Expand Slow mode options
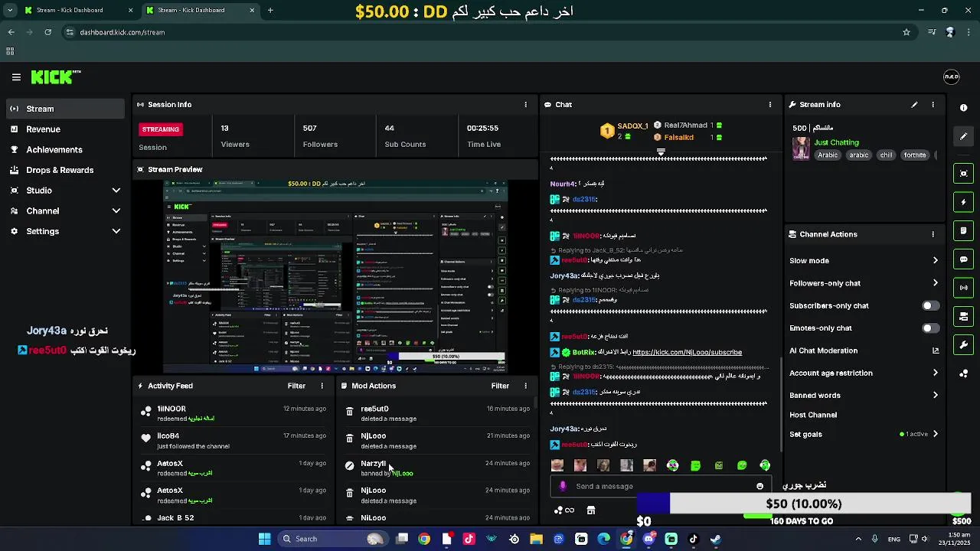The height and width of the screenshot is (551, 980). click(935, 261)
